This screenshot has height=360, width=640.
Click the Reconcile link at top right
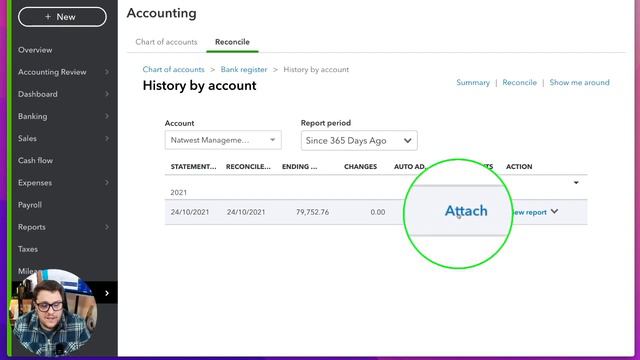519,82
